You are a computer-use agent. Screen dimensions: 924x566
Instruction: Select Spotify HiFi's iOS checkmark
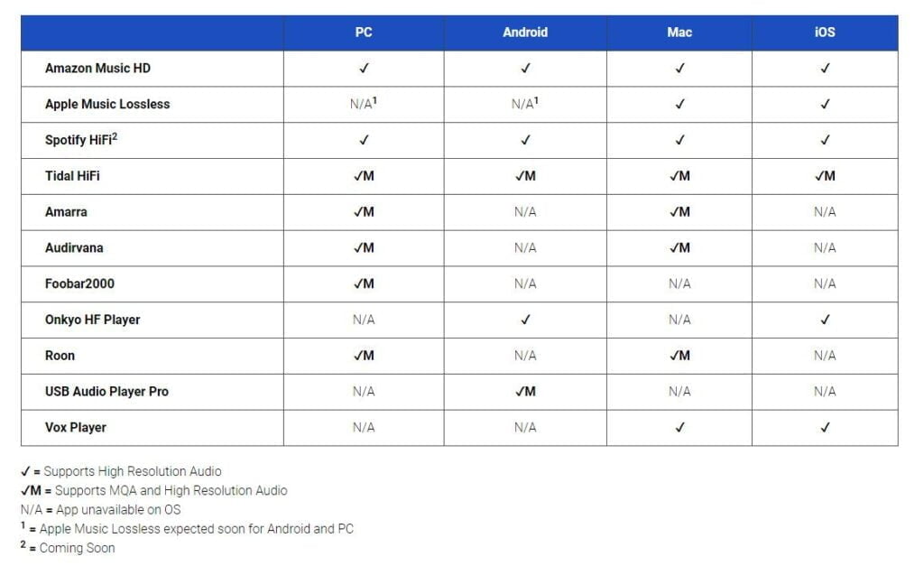(825, 140)
